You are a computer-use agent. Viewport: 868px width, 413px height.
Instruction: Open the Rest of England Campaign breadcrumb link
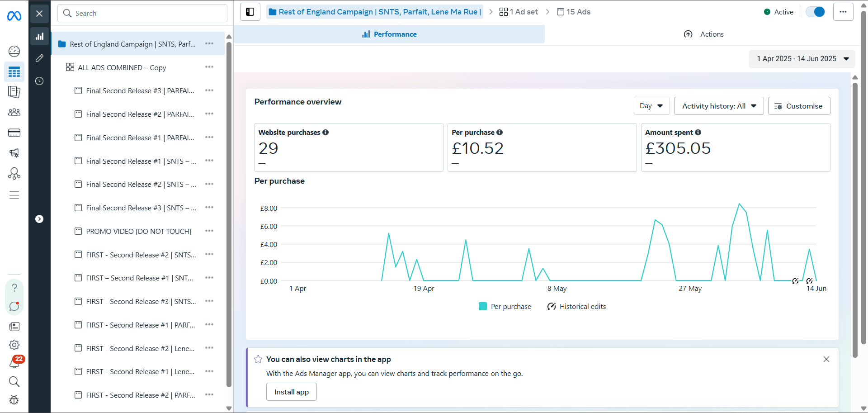375,12
